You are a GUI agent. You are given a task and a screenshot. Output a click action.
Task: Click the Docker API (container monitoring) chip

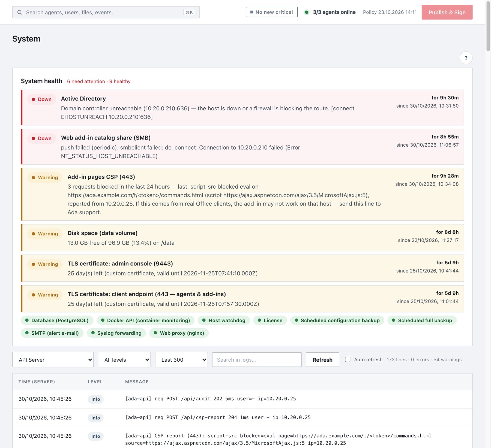pos(145,320)
